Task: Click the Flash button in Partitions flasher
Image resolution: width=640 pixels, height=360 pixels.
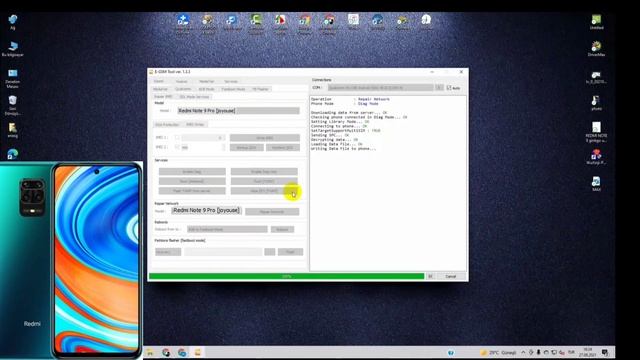Action: click(290, 252)
